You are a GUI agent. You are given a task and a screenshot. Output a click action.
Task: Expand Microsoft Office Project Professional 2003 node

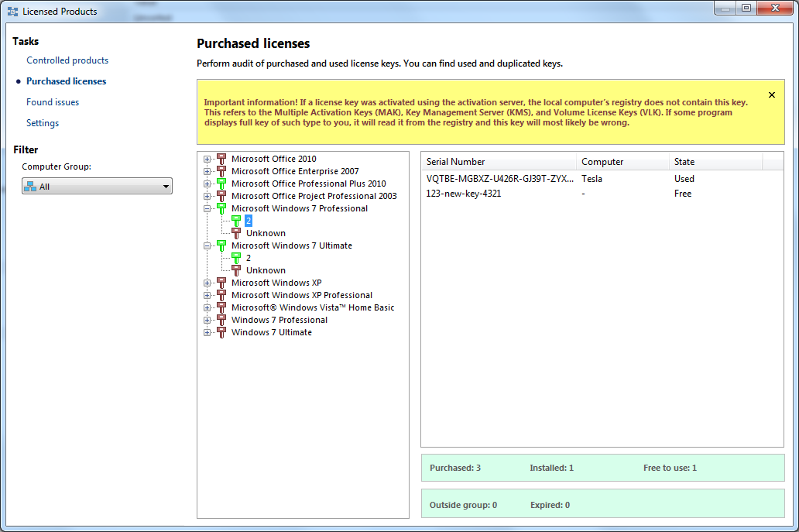click(207, 196)
